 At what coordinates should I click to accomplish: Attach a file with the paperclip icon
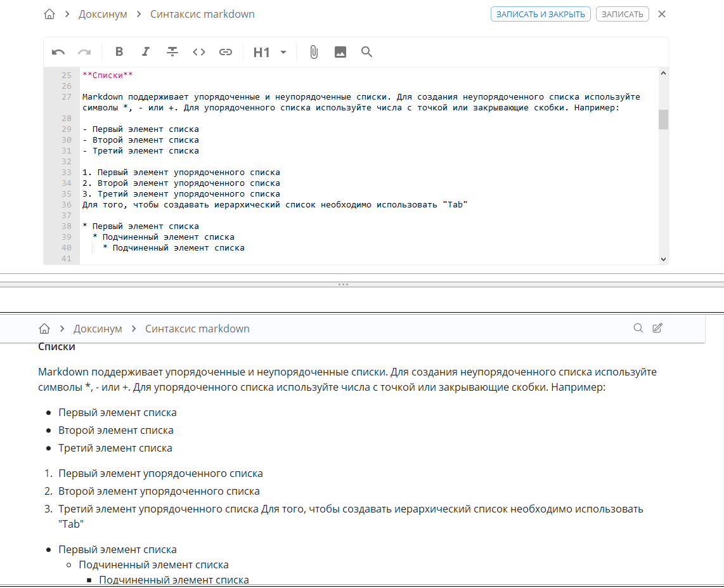click(313, 52)
